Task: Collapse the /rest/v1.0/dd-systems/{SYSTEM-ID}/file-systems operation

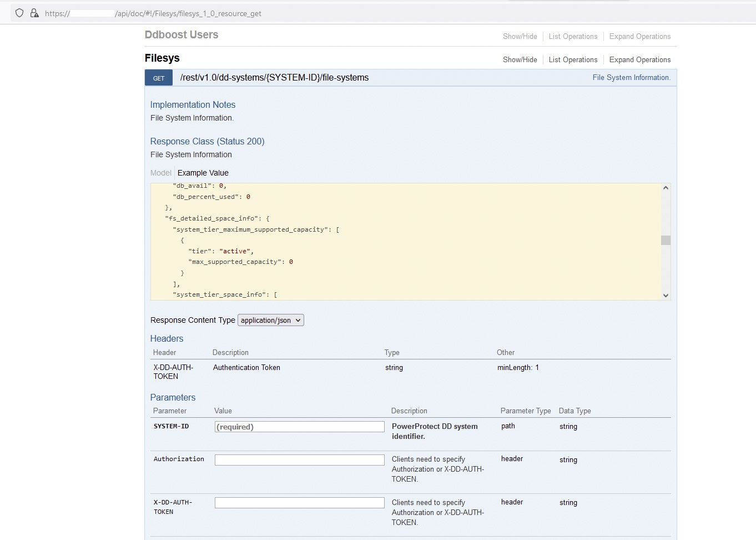Action: tap(274, 78)
